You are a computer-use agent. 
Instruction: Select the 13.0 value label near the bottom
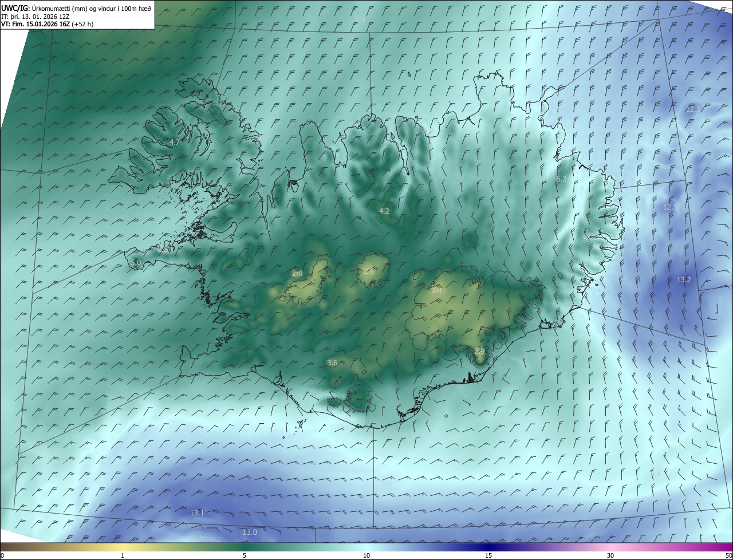[250, 532]
